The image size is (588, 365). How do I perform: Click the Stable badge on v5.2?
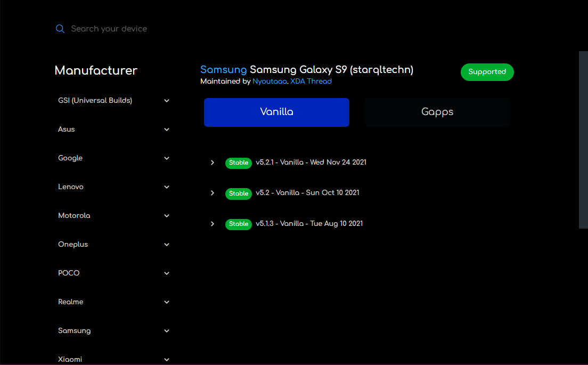(239, 193)
